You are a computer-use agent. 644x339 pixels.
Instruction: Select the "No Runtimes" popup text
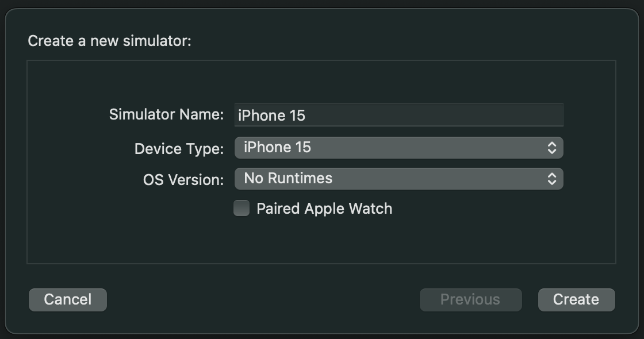pyautogui.click(x=288, y=178)
